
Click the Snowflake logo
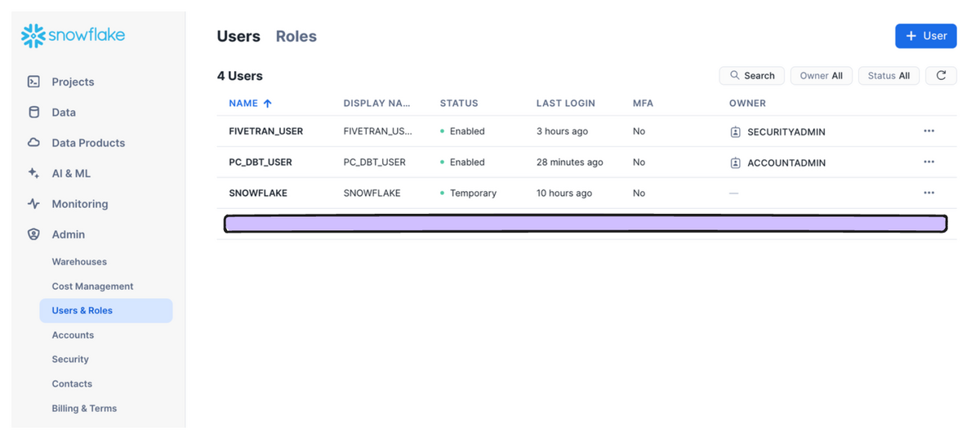click(73, 36)
